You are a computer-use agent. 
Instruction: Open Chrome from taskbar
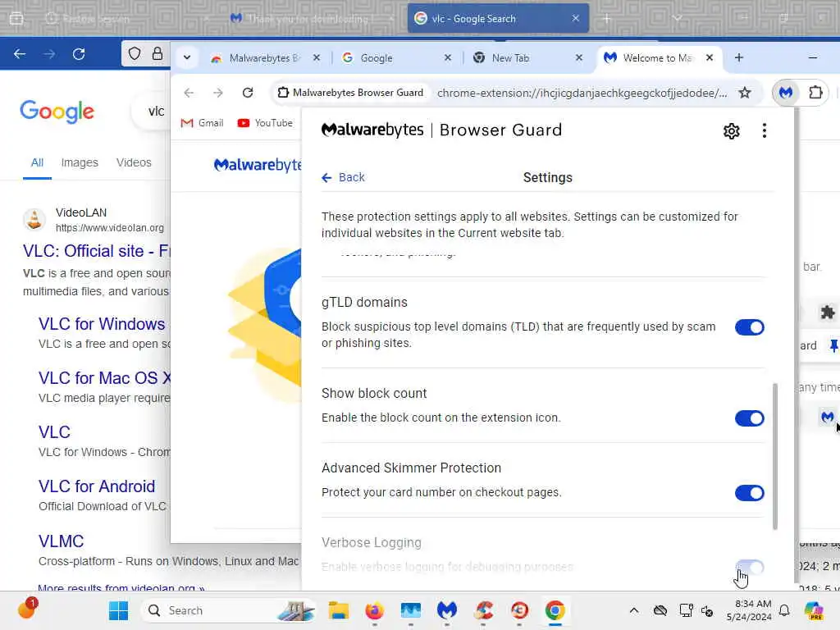pyautogui.click(x=555, y=610)
